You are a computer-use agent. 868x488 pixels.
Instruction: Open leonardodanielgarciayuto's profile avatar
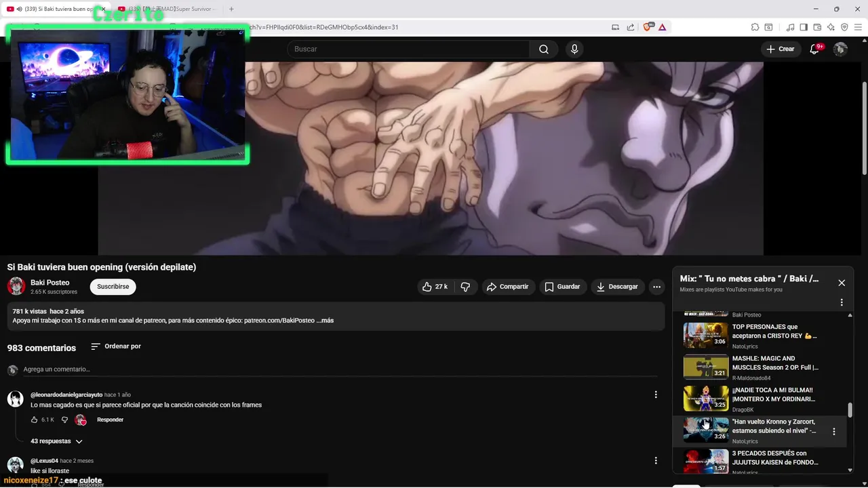[x=16, y=399]
